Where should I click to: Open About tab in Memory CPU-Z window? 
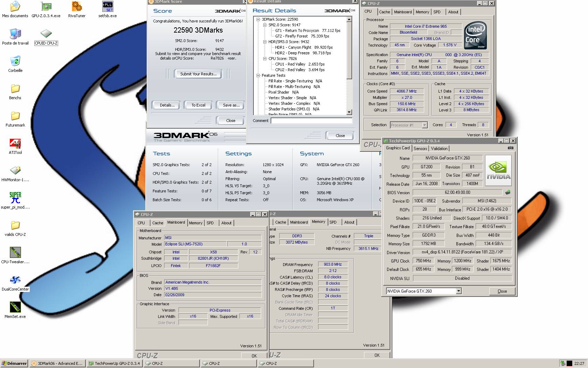(x=349, y=222)
